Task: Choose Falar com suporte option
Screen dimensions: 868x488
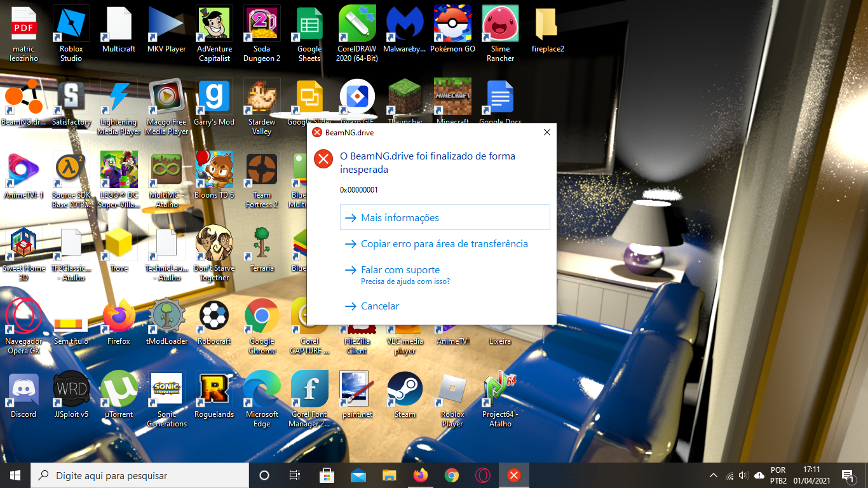Action: tap(445, 274)
